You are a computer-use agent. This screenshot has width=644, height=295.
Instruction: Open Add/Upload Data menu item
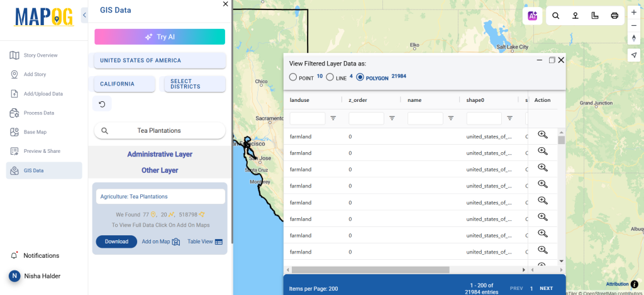click(x=44, y=94)
